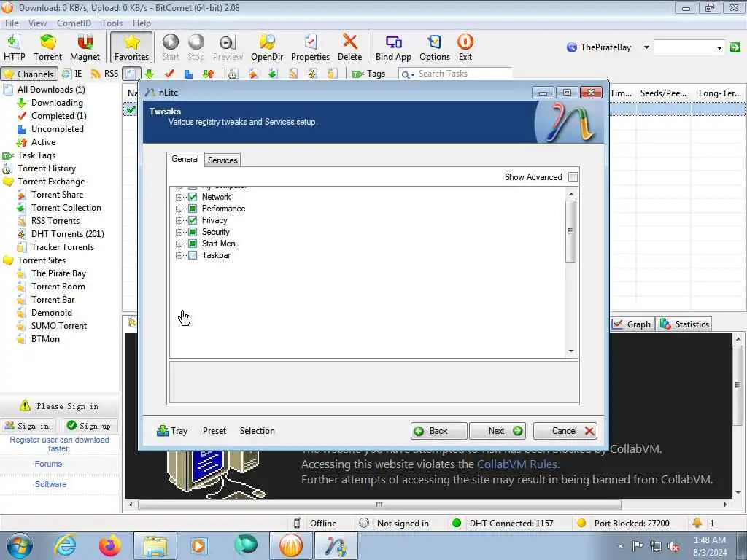The height and width of the screenshot is (560, 747).
Task: Check the Taskbar tweaks checkbox
Action: 193,255
